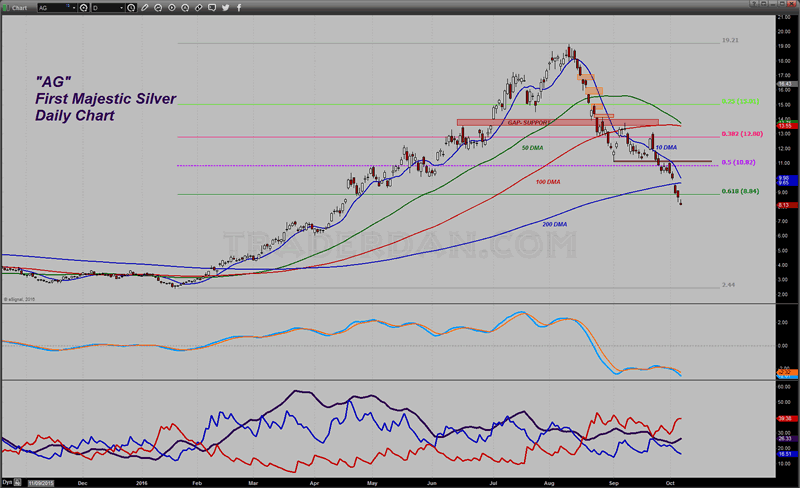
Task: Select the 11/09/2015 date field
Action: click(41, 483)
